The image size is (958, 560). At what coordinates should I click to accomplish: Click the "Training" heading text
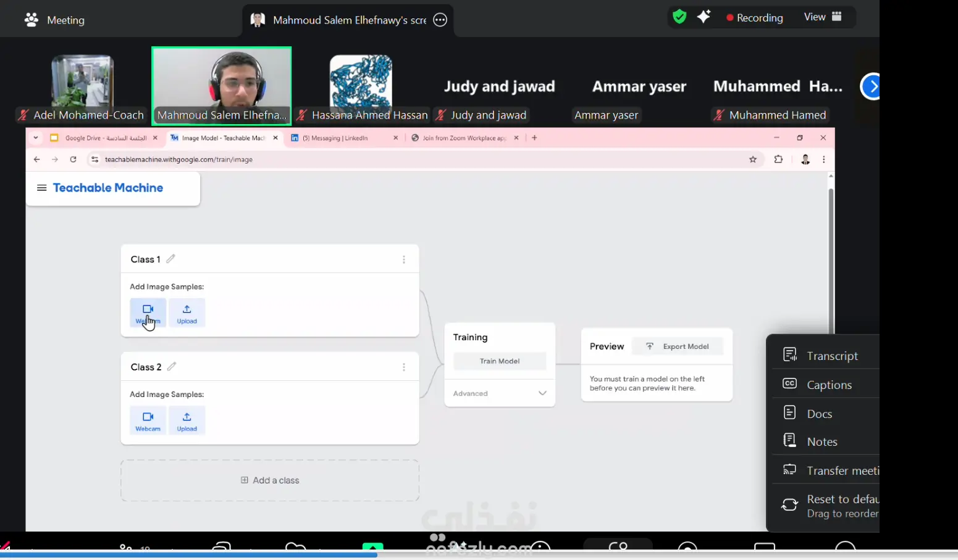pyautogui.click(x=470, y=337)
